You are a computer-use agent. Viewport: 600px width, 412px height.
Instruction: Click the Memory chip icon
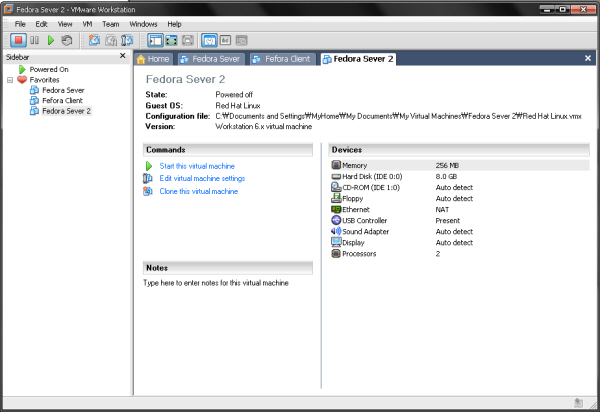pos(336,165)
